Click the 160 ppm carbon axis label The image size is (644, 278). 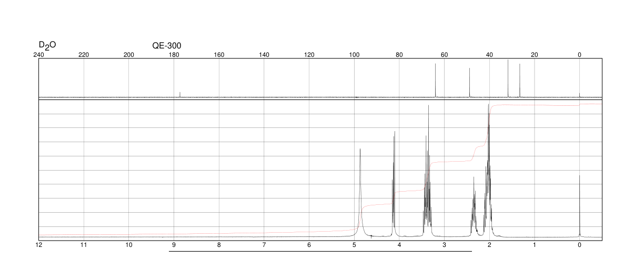(x=219, y=55)
